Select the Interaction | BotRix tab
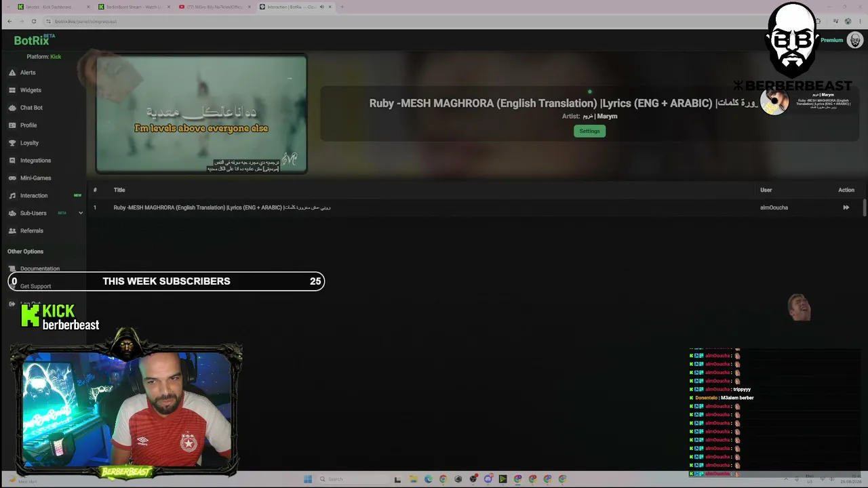This screenshot has height=488, width=868. [x=295, y=7]
